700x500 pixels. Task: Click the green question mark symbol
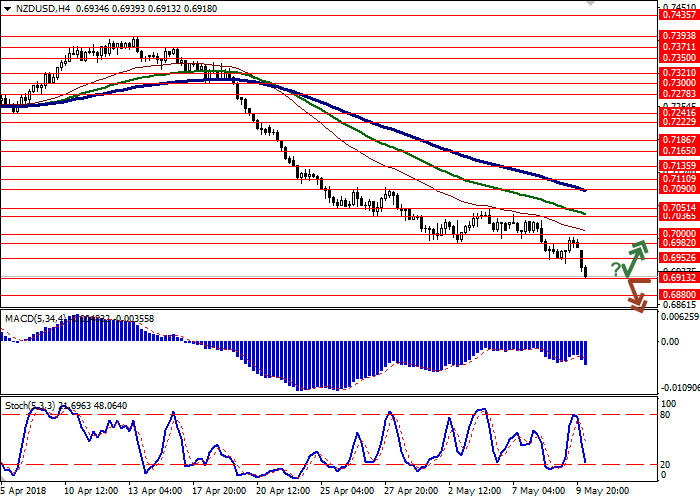[x=617, y=268]
